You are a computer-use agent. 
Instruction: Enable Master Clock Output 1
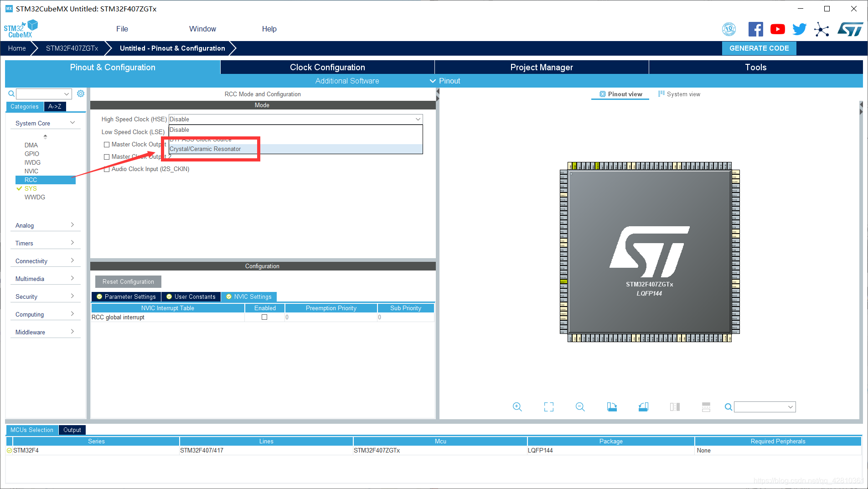pos(107,145)
